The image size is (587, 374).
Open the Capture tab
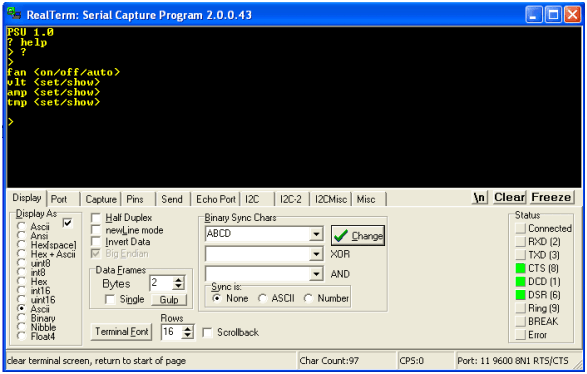(101, 199)
